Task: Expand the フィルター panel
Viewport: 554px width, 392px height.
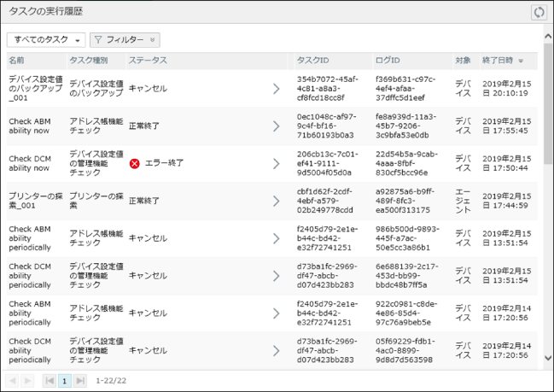Action: (125, 40)
